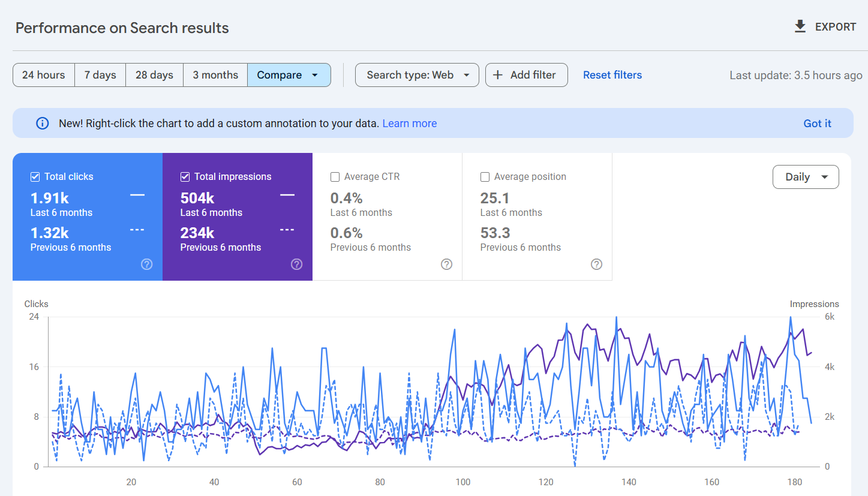Click the info icon in the annotation banner
Image resolution: width=868 pixels, height=496 pixels.
pos(41,123)
